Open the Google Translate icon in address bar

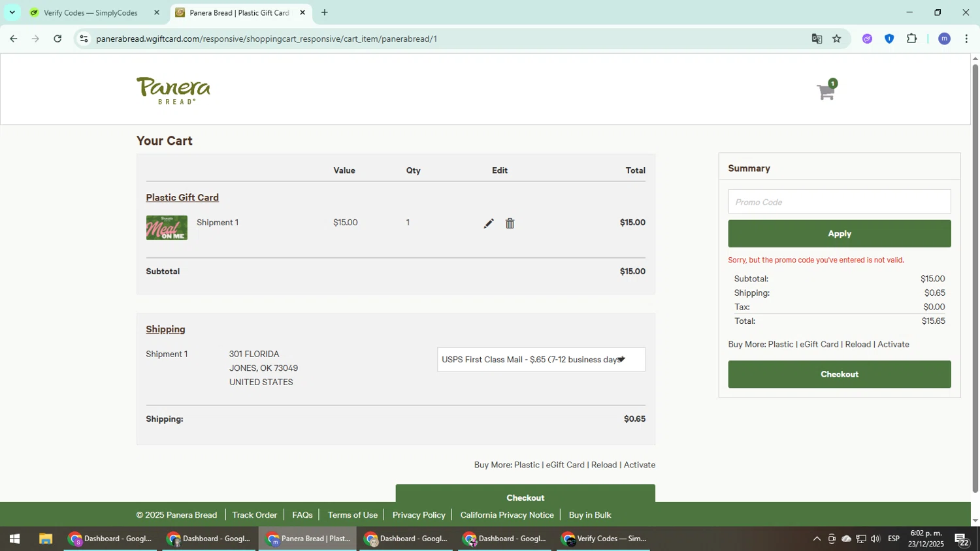click(817, 39)
